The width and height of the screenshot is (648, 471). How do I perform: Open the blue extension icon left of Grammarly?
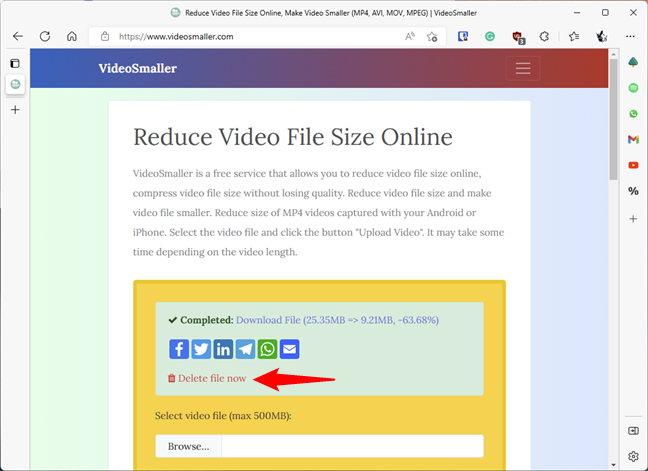[x=463, y=36]
